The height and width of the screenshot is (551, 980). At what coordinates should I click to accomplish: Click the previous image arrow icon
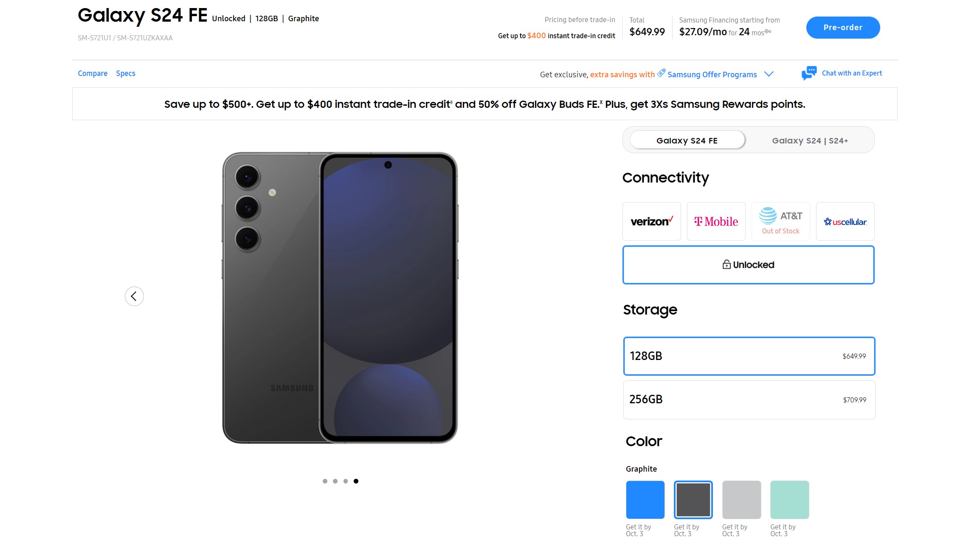tap(134, 296)
